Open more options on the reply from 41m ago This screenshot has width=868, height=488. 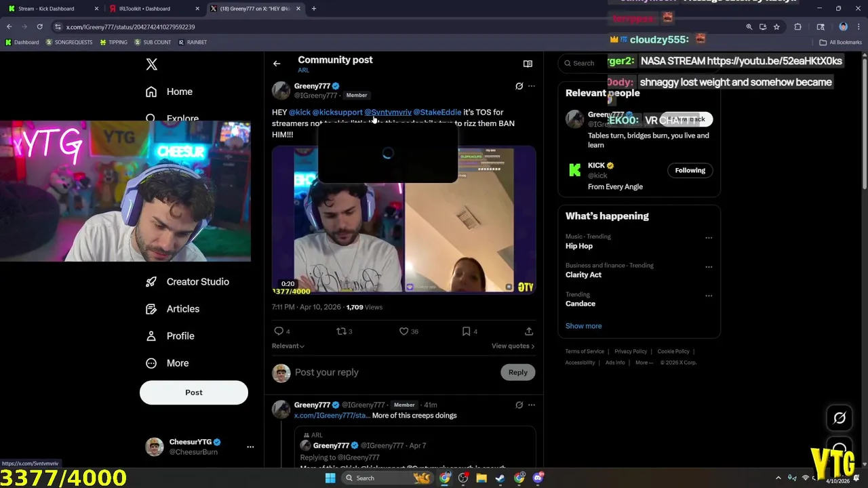tap(532, 405)
